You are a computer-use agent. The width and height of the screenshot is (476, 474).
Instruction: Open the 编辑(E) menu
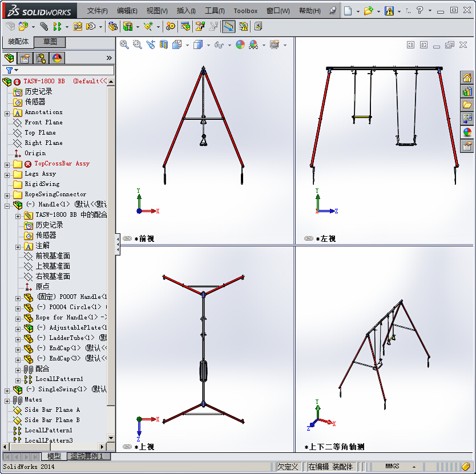[127, 11]
